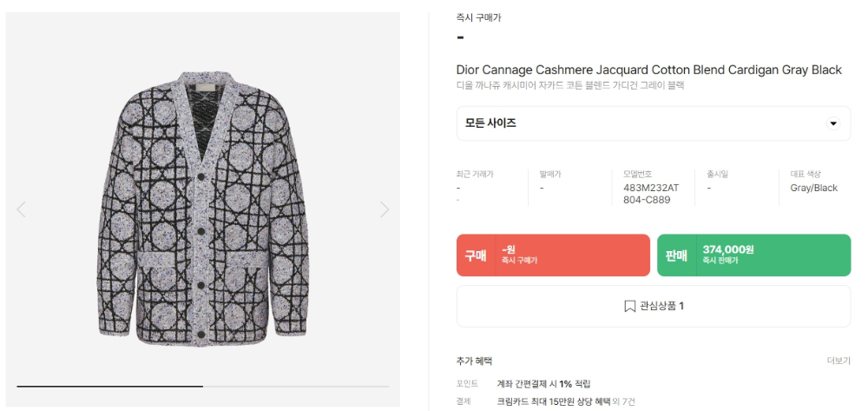868x411 pixels.
Task: Click the model number 483M232AT804-C889
Action: (650, 194)
